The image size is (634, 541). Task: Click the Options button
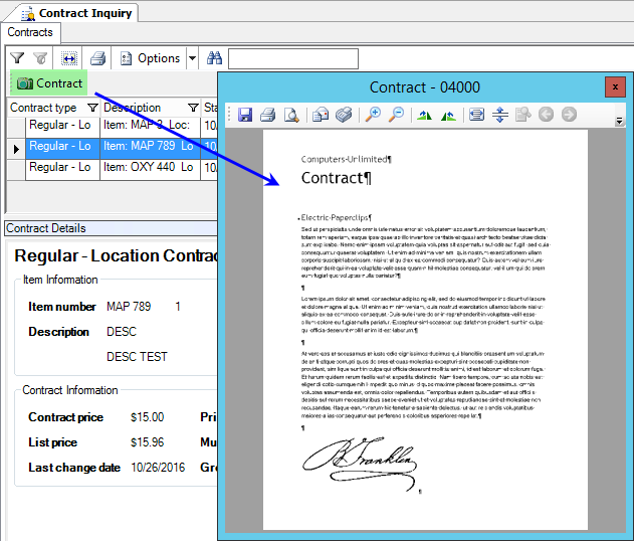pyautogui.click(x=150, y=59)
